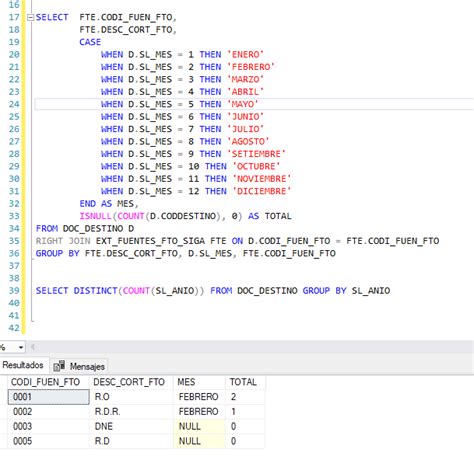Place cursor on 'FEBRERO' string in code
Screen dimensions: 474x463
251,67
